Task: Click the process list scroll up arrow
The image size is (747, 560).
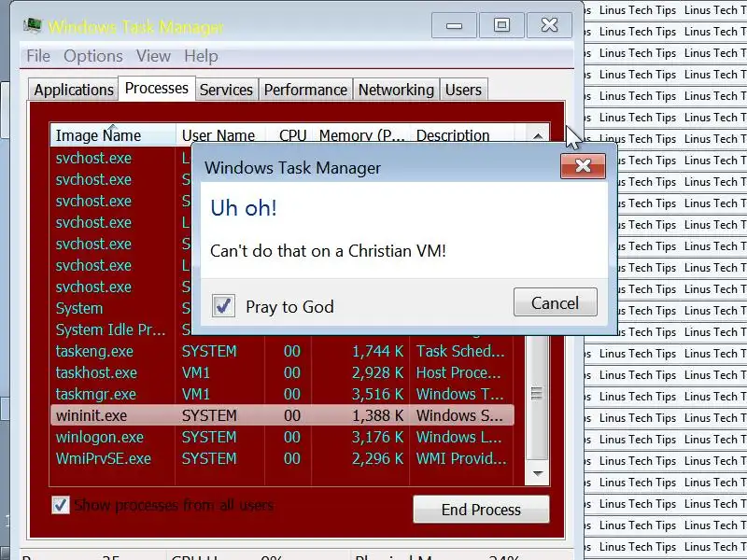Action: 538,136
